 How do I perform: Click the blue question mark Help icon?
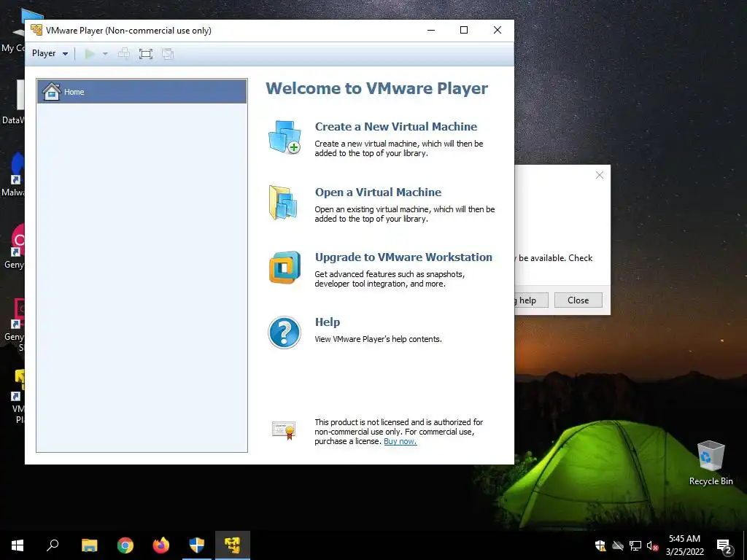(285, 332)
